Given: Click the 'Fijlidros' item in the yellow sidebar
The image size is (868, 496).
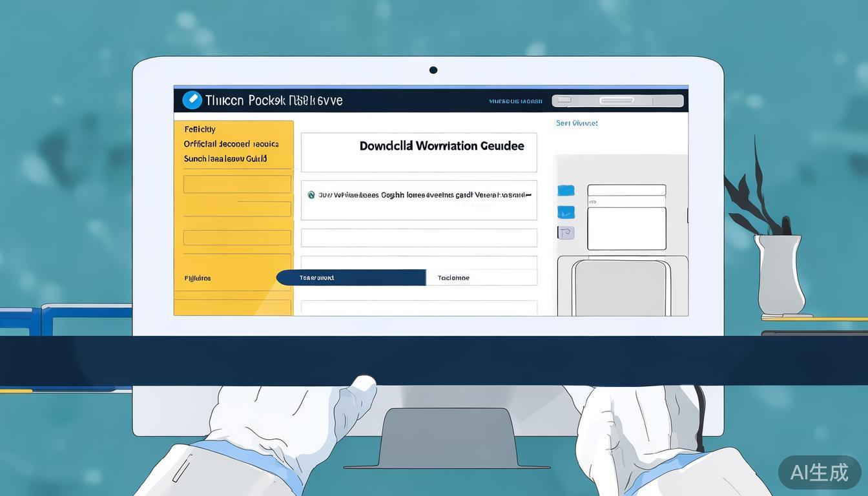Looking at the screenshot, I should (x=198, y=278).
